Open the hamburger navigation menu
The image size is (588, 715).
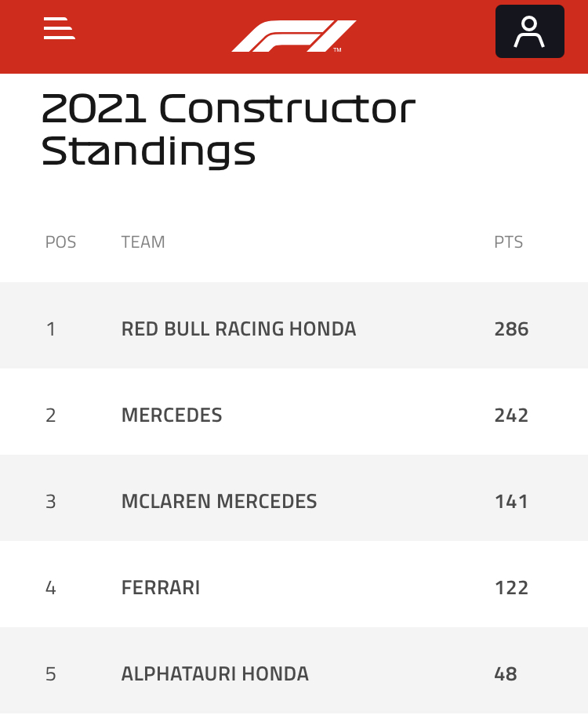[x=60, y=28]
